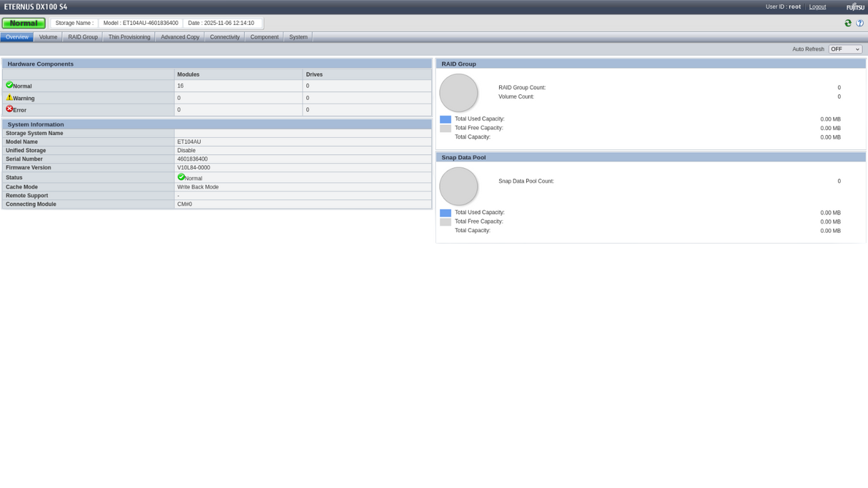Click the green refresh icon

[x=848, y=23]
